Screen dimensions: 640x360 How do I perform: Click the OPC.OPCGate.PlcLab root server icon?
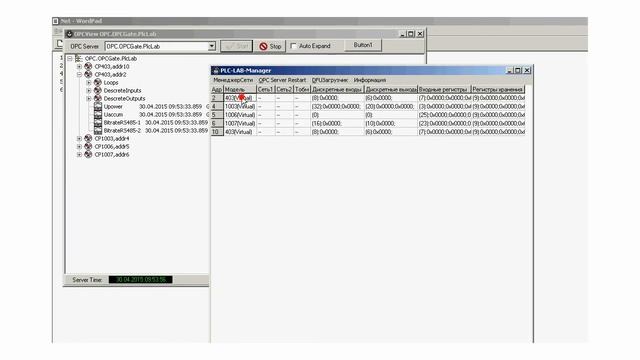[x=79, y=59]
